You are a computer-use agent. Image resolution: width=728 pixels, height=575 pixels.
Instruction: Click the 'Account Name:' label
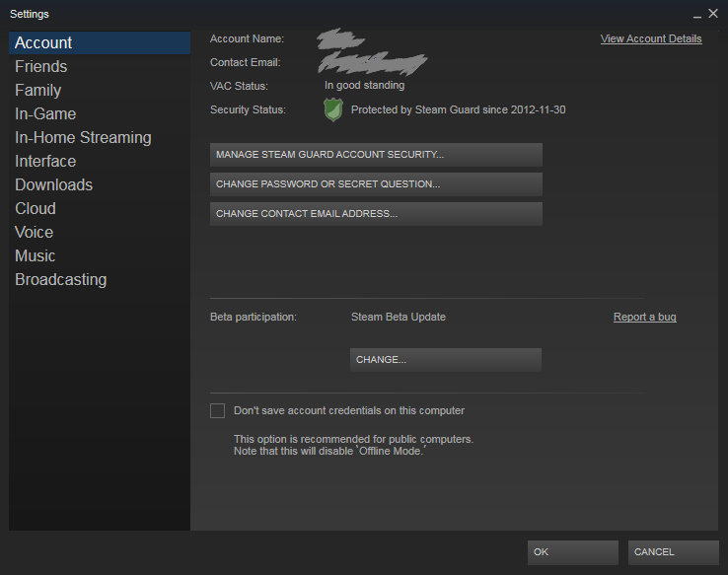(x=247, y=39)
